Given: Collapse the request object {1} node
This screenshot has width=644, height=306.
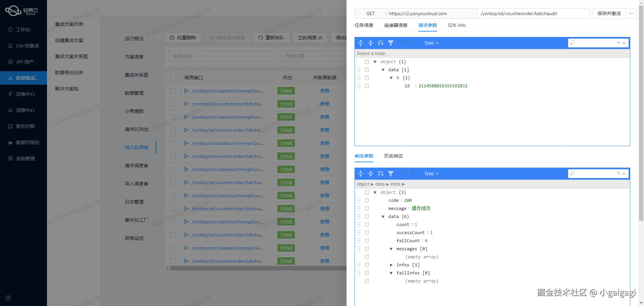Looking at the screenshot, I should (375, 62).
